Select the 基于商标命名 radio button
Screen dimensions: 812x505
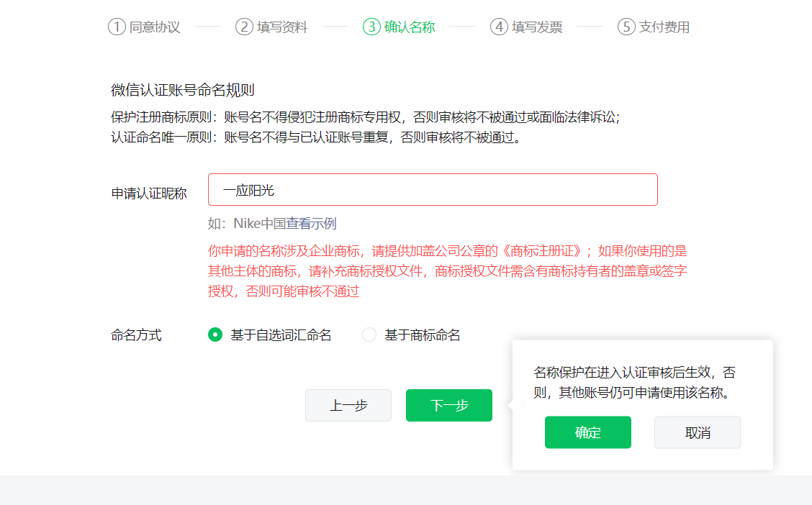pyautogui.click(x=369, y=335)
